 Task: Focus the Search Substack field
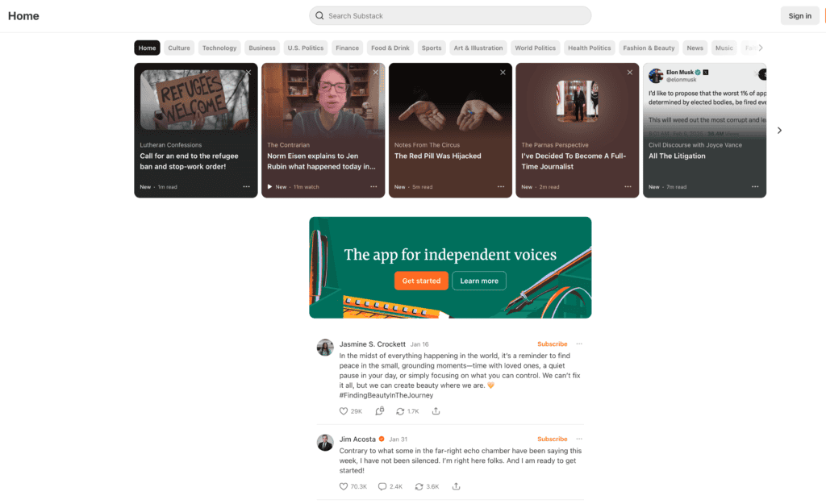(450, 15)
